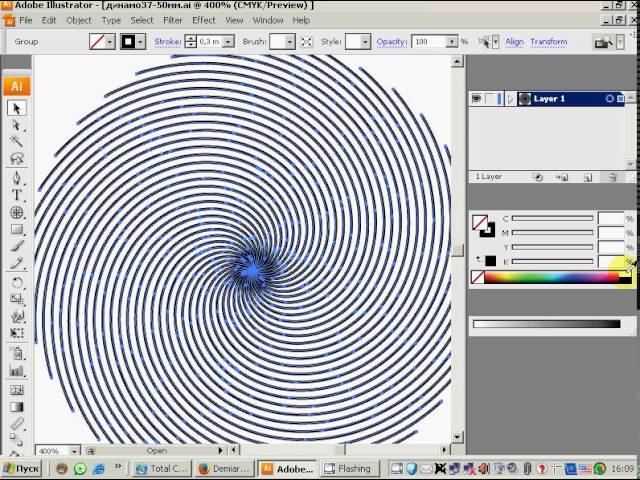The height and width of the screenshot is (480, 640).
Task: Click the Align link
Action: (x=514, y=42)
